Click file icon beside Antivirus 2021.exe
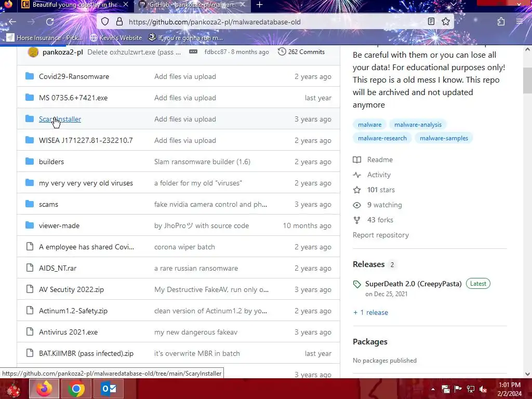532x399 pixels. tap(30, 331)
